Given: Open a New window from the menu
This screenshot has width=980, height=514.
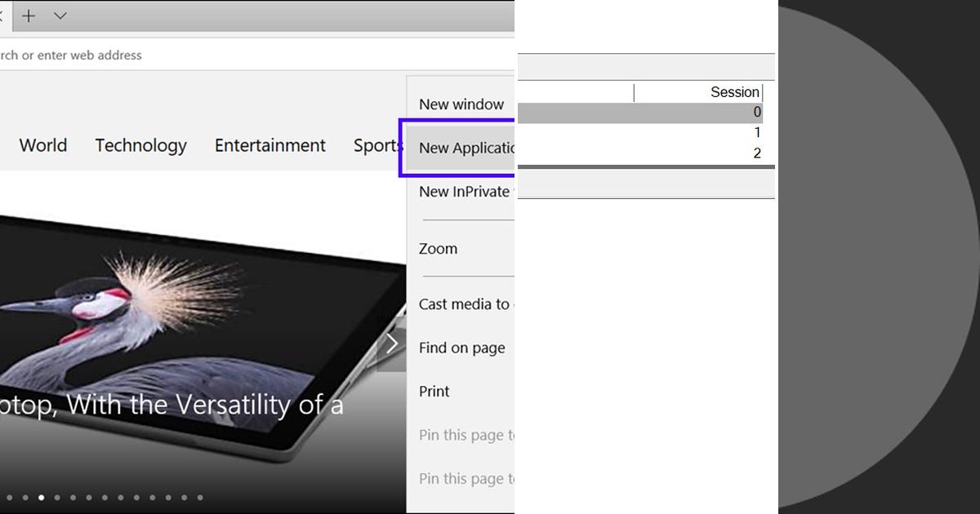Looking at the screenshot, I should 461,104.
